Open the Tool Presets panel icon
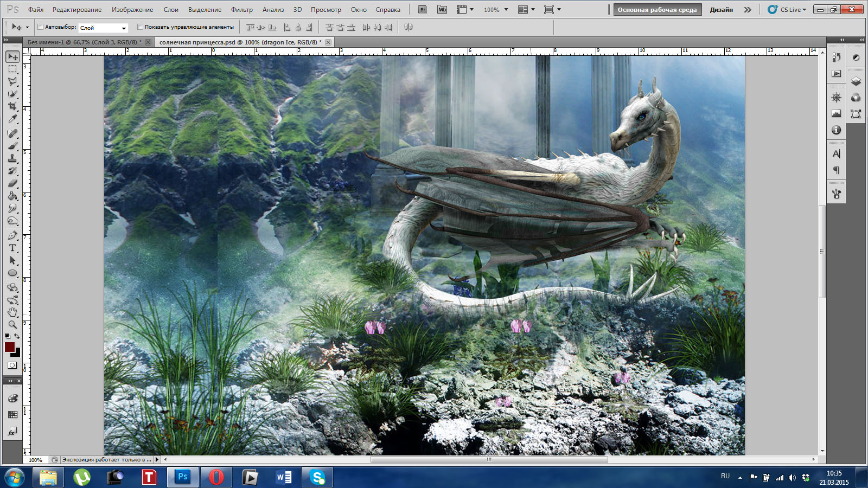This screenshot has width=868, height=488. 836,194
